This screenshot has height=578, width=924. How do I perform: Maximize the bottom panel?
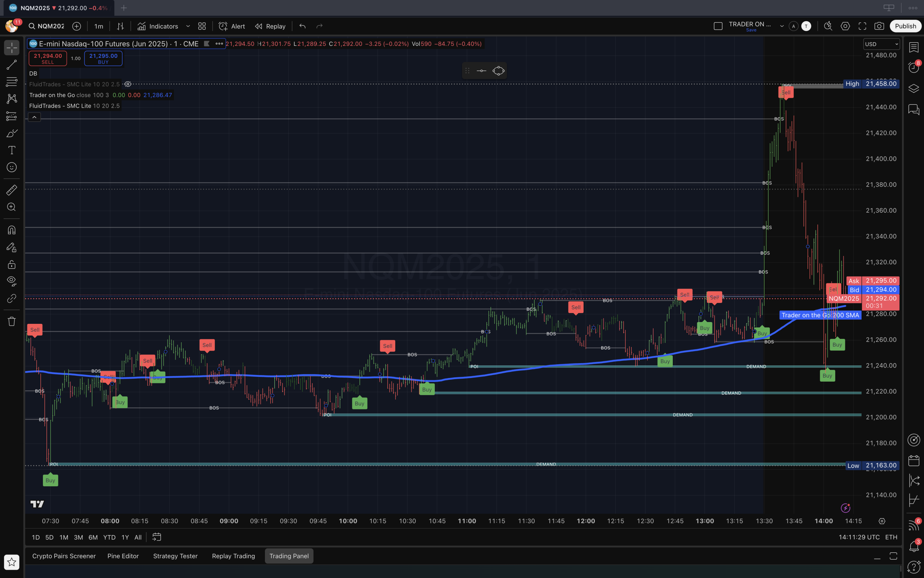893,556
